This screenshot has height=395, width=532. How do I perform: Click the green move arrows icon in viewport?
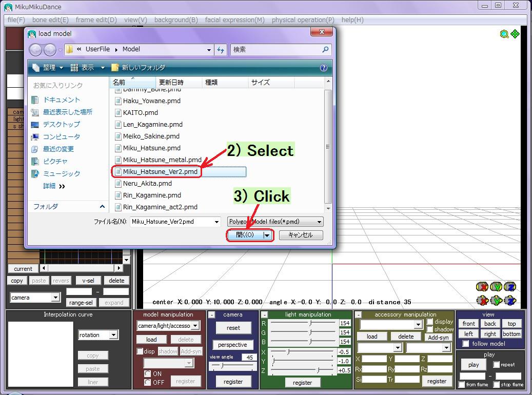[515, 33]
